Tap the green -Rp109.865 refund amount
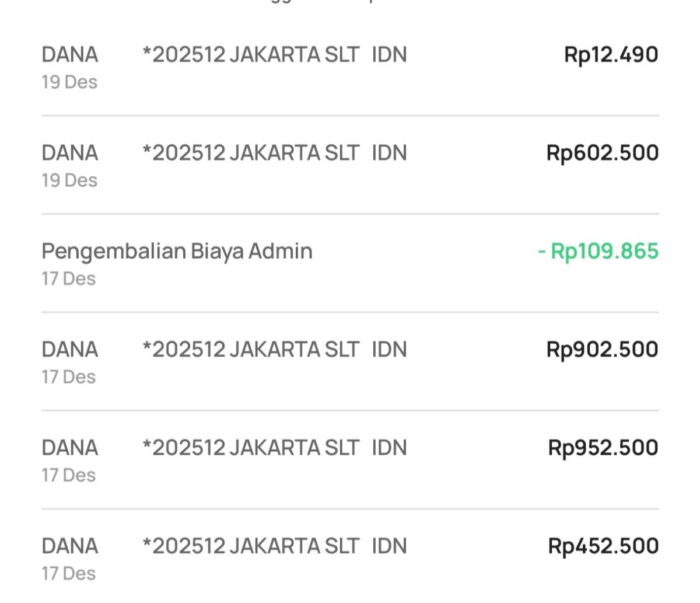 (598, 251)
